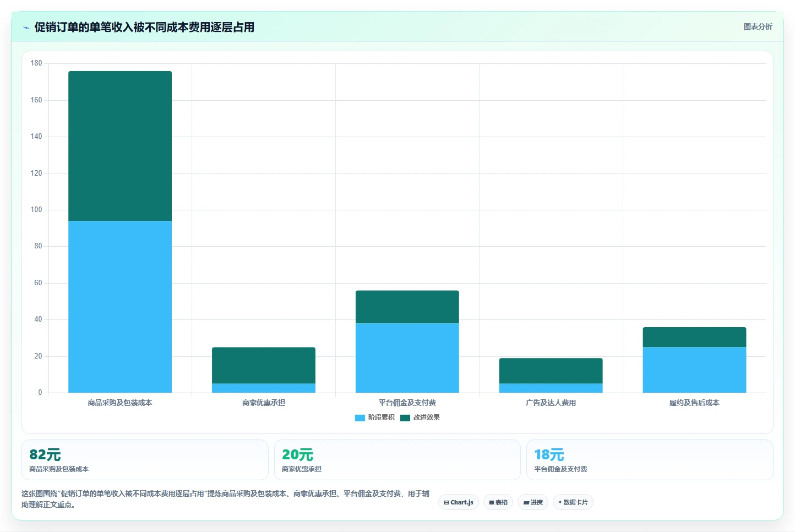
Task: Select the 进度 tag chip
Action: tap(533, 502)
